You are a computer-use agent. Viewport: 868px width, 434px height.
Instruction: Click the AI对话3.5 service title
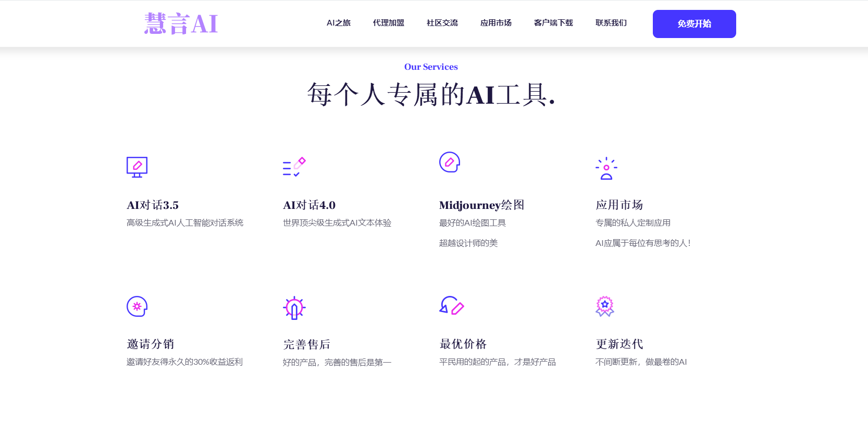click(x=153, y=205)
